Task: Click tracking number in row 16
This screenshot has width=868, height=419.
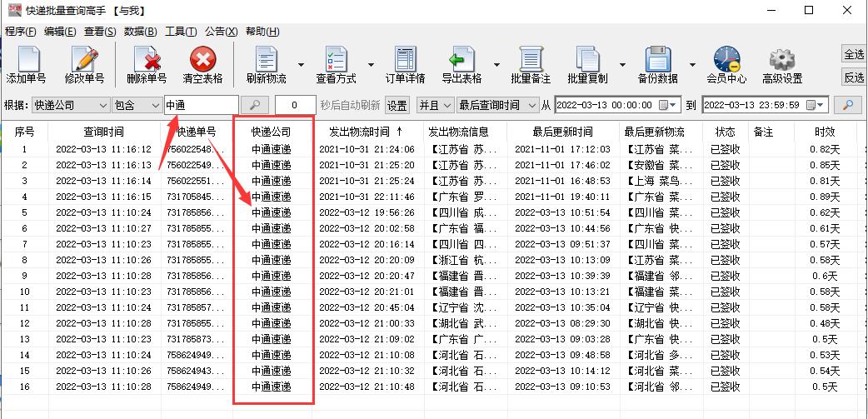Action: (x=196, y=387)
